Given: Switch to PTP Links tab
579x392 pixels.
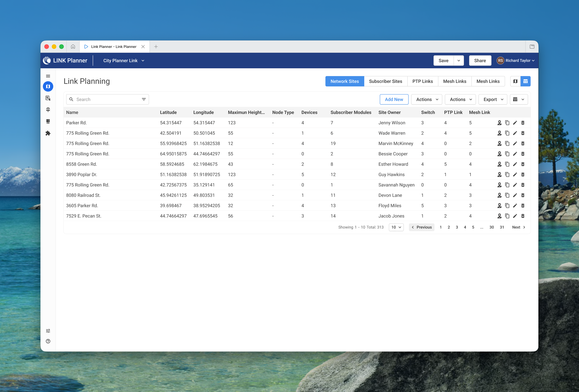Looking at the screenshot, I should [x=423, y=81].
